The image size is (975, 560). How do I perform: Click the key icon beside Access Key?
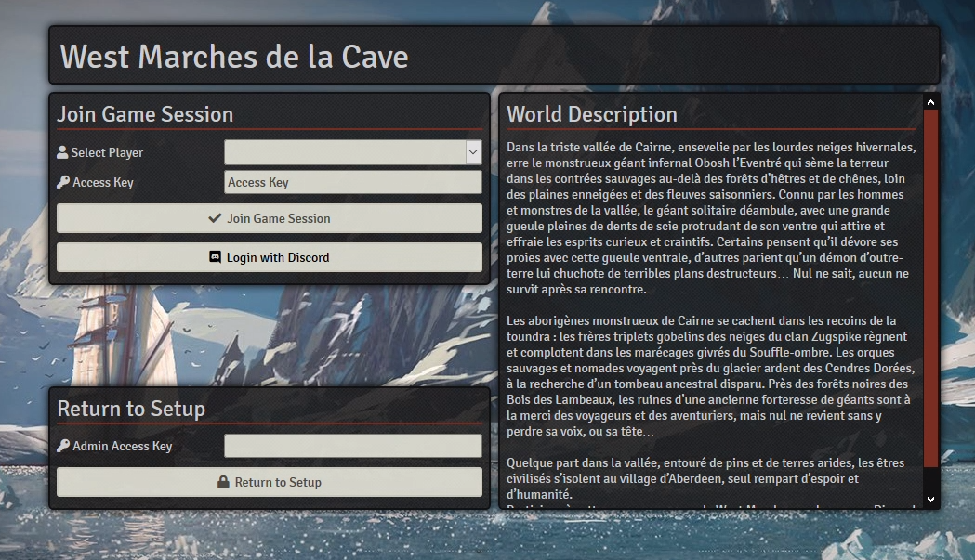(62, 182)
